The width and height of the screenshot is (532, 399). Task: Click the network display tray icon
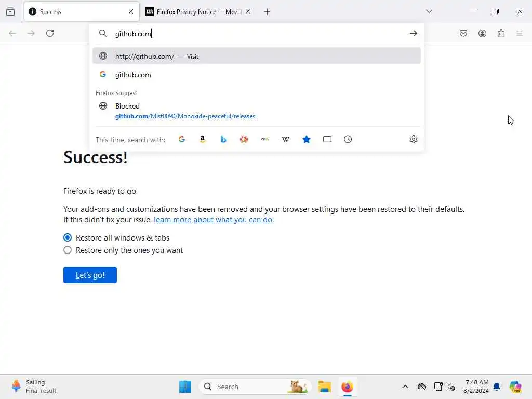[438, 387]
